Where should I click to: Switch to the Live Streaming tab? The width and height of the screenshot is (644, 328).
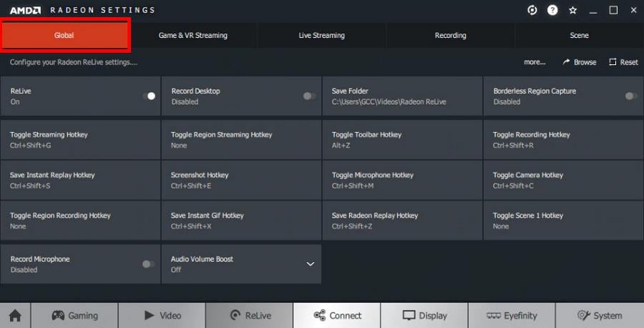coord(321,35)
